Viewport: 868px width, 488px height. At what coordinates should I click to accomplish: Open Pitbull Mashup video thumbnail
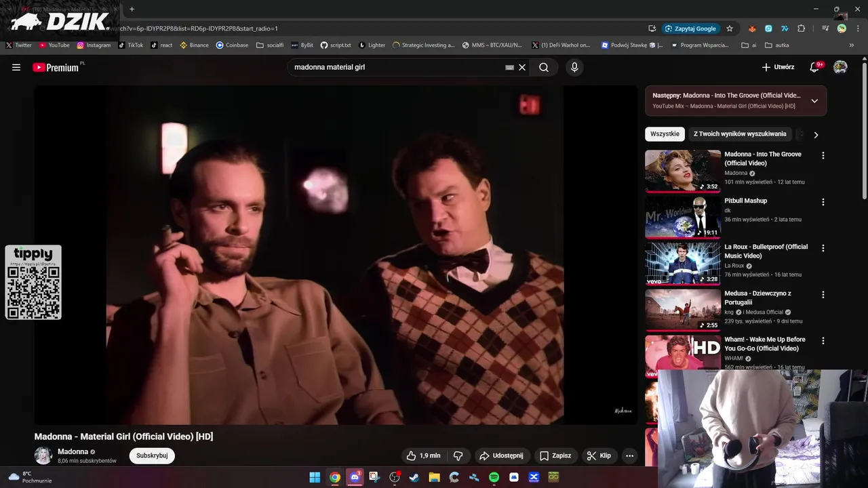(683, 218)
